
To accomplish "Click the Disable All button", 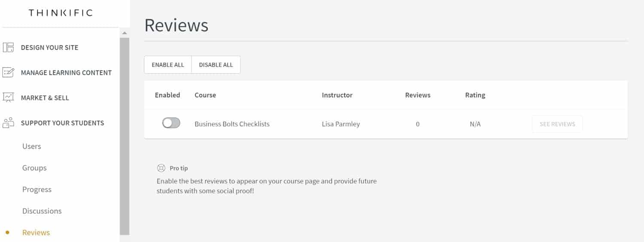I will click(216, 65).
